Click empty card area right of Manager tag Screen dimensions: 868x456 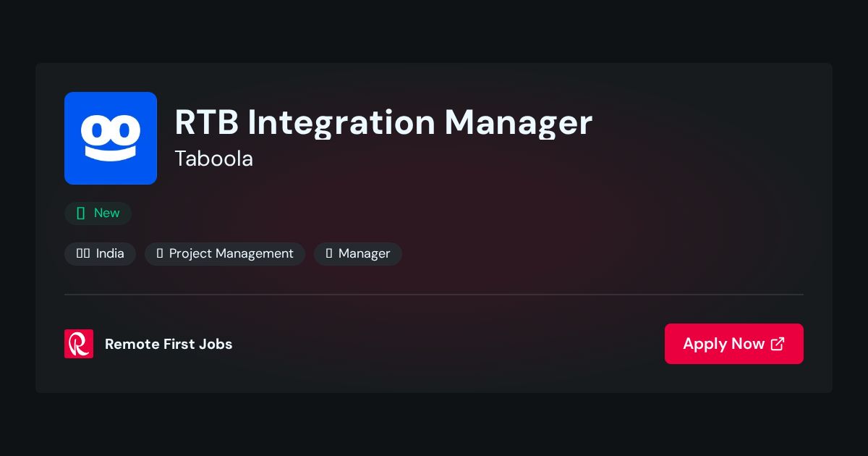point(600,253)
